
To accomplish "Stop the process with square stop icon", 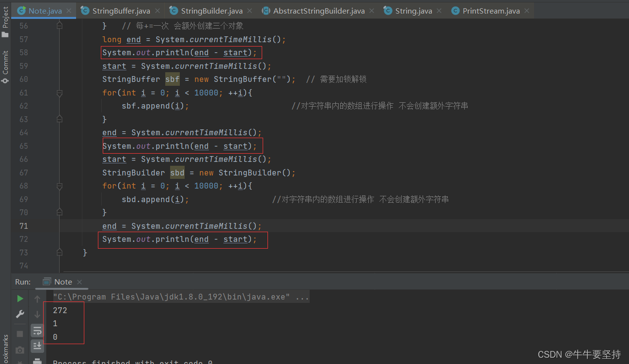I will click(20, 334).
